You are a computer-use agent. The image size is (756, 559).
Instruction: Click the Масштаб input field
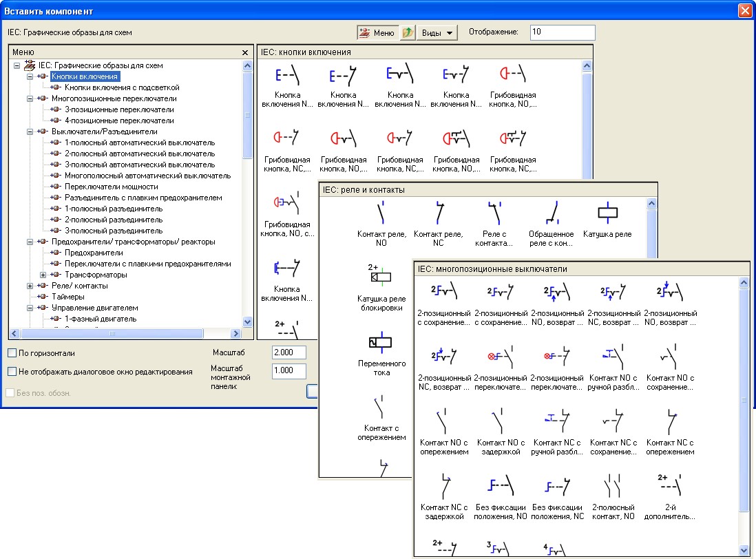click(289, 352)
